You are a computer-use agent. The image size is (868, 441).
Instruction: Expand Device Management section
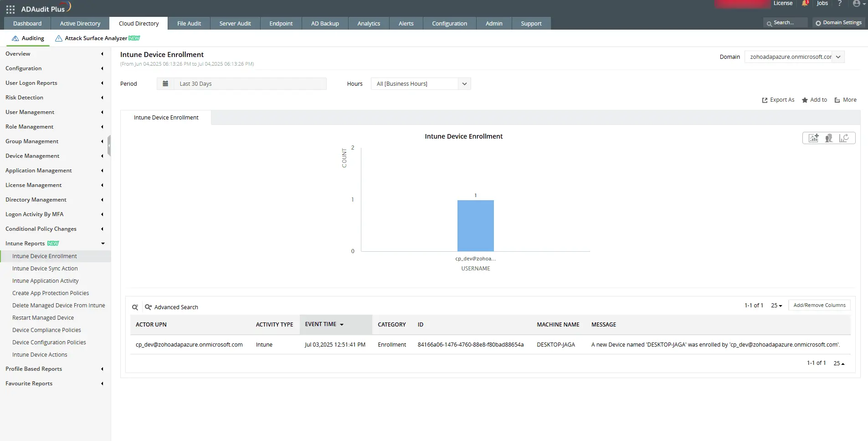coord(55,156)
